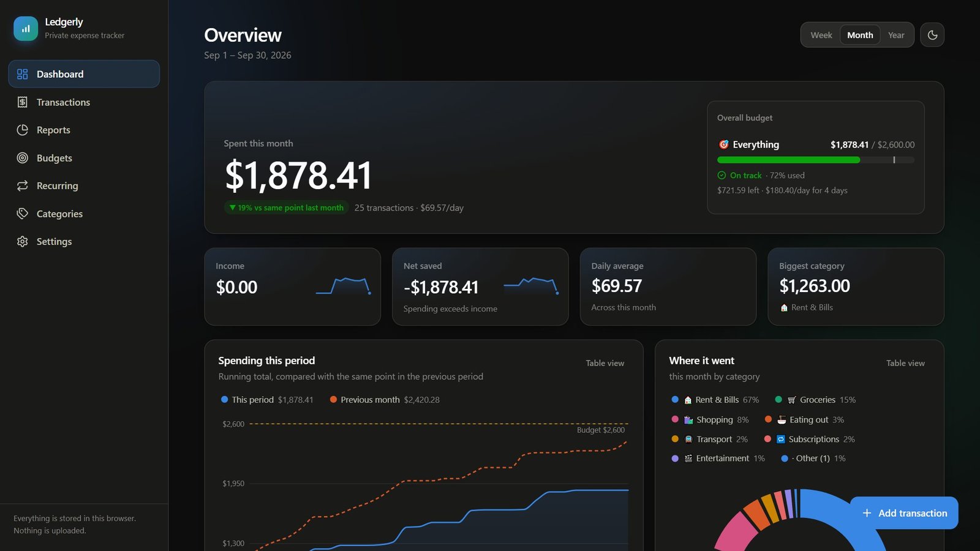This screenshot has width=980, height=551.
Task: Toggle the Previous month series in legend
Action: pyautogui.click(x=385, y=400)
